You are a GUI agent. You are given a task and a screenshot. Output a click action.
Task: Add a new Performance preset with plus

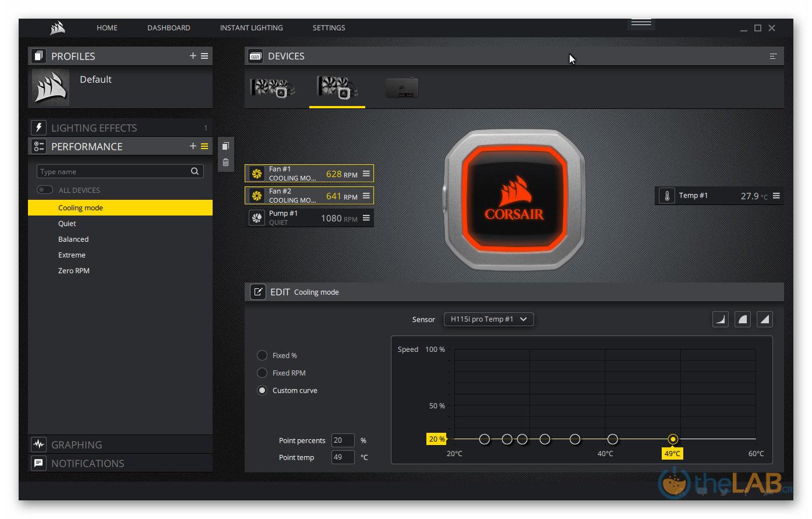pos(193,146)
